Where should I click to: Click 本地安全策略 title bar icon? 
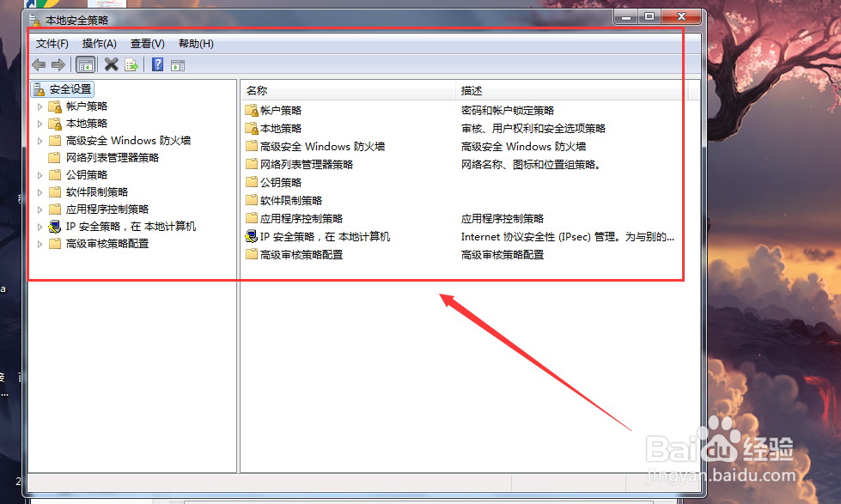point(35,21)
